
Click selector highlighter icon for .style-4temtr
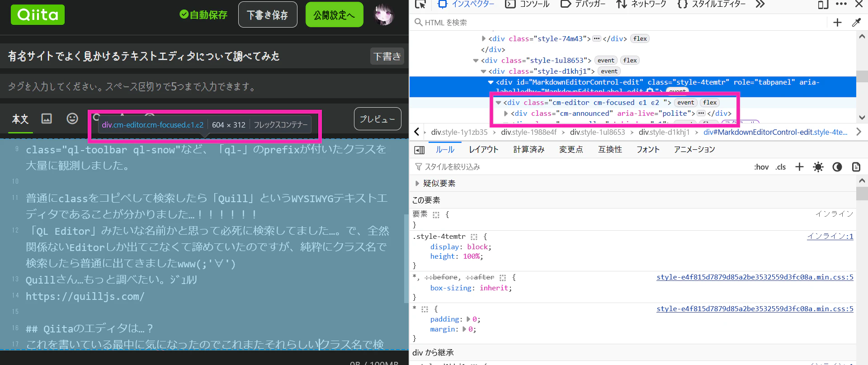474,237
